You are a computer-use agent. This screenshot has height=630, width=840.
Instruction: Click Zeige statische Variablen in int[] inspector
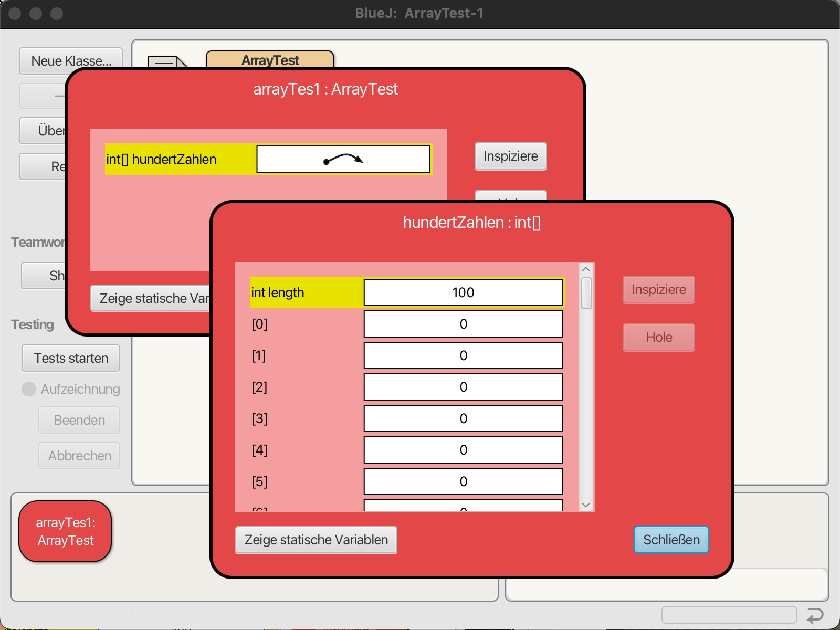(x=316, y=540)
